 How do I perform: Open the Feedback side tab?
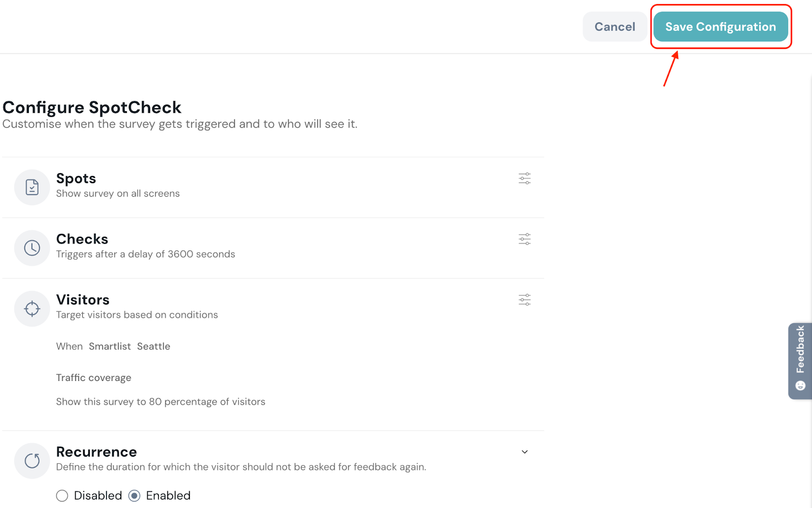[x=800, y=351]
